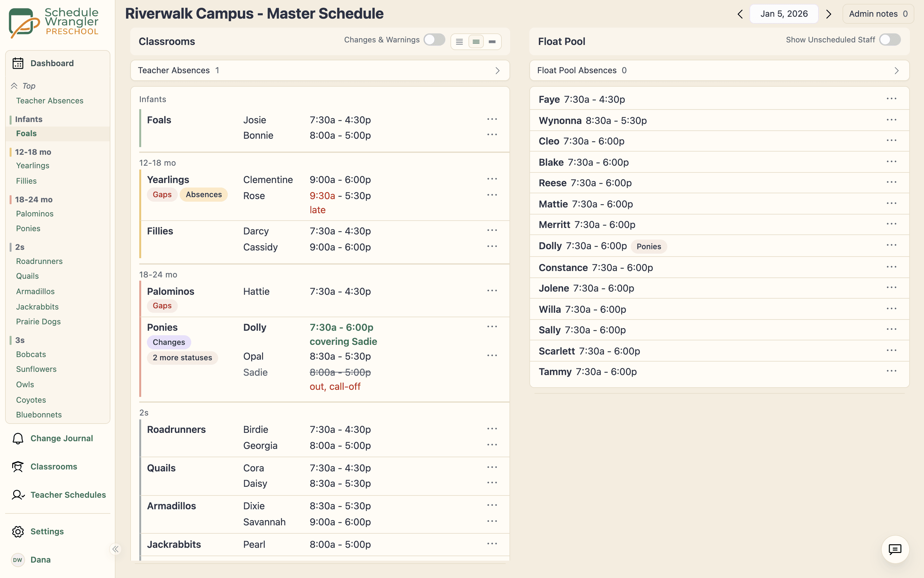Click the Top scroll-up icon in sidebar
924x578 pixels.
(14, 86)
